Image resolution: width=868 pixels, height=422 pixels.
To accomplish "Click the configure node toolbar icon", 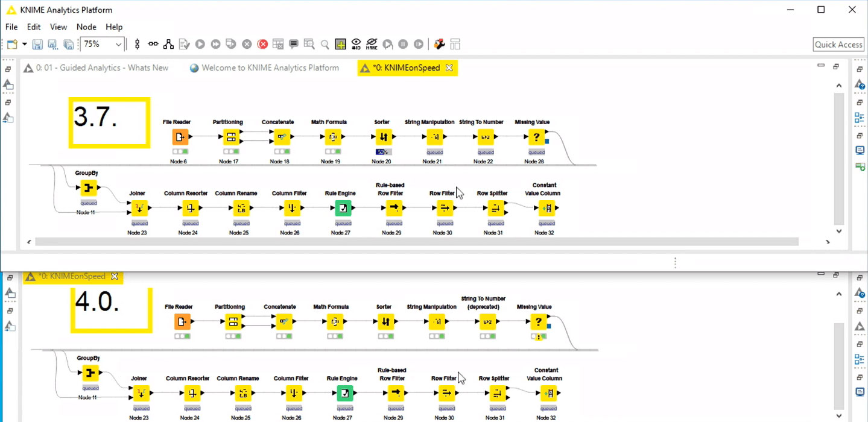I will coord(184,44).
